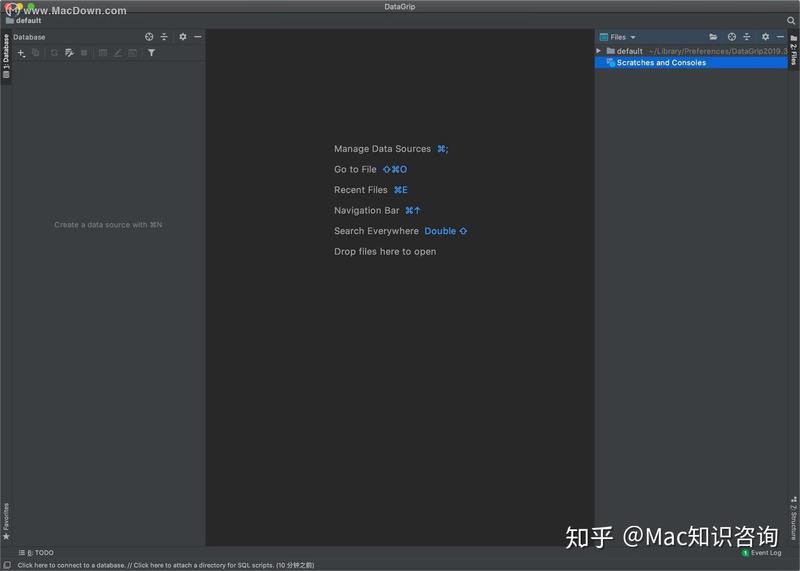
Task: Refresh the database tree
Action: (54, 53)
